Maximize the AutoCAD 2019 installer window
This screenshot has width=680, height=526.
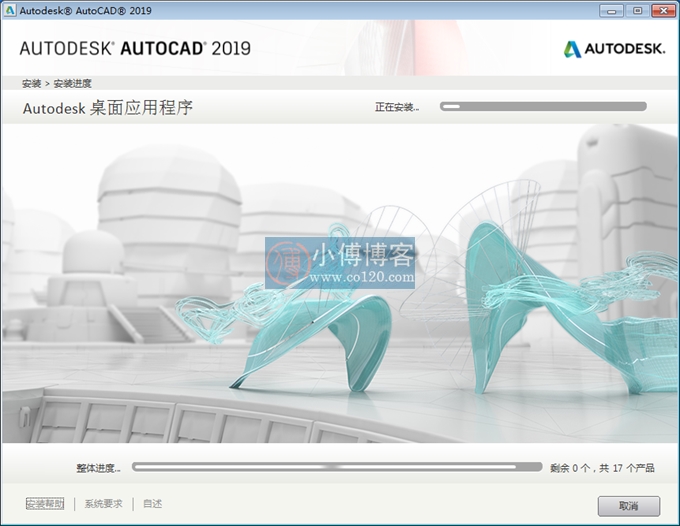[637, 11]
